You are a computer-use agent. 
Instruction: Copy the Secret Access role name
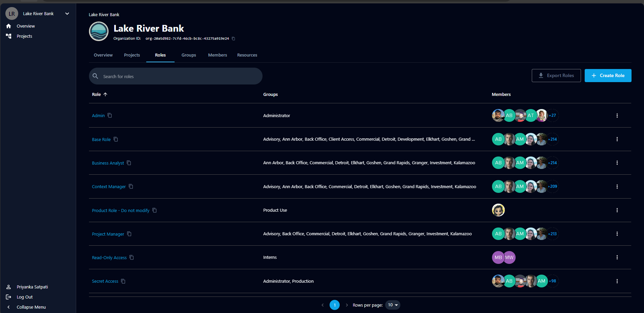(x=123, y=281)
